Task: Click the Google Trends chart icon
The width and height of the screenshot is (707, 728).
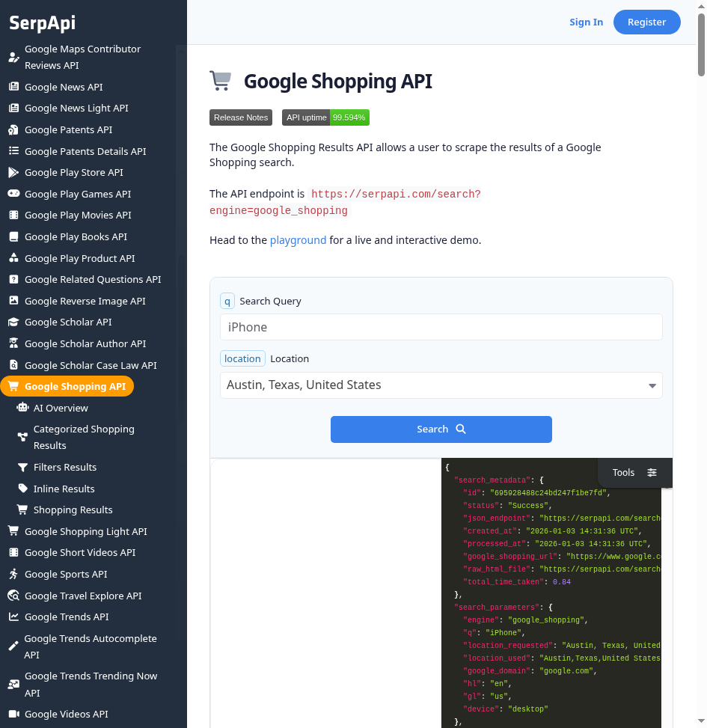Action: [14, 617]
